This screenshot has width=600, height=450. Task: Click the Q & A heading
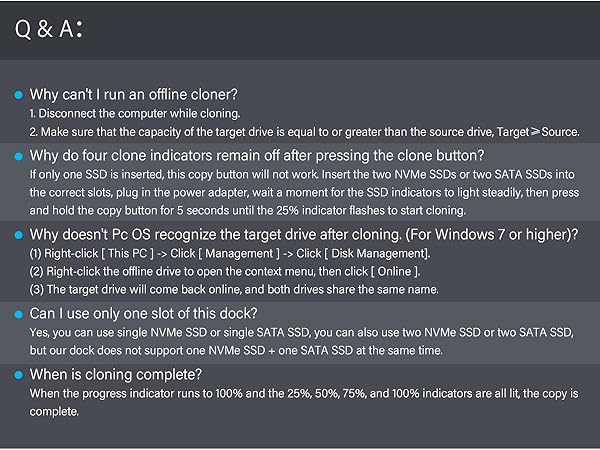point(49,29)
